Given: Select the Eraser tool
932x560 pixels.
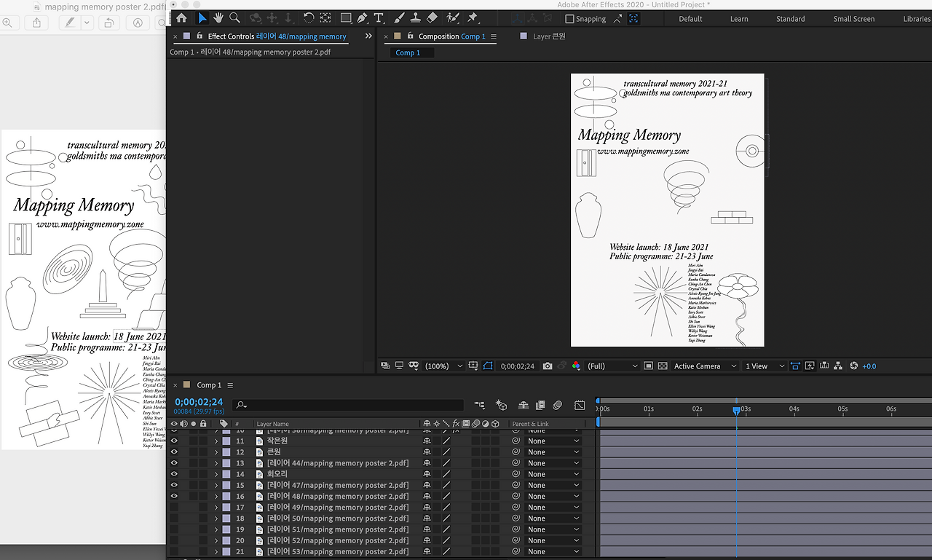Looking at the screenshot, I should point(432,17).
